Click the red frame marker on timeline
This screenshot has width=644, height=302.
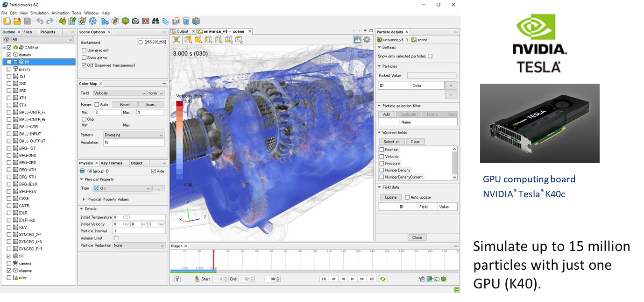[x=213, y=260]
